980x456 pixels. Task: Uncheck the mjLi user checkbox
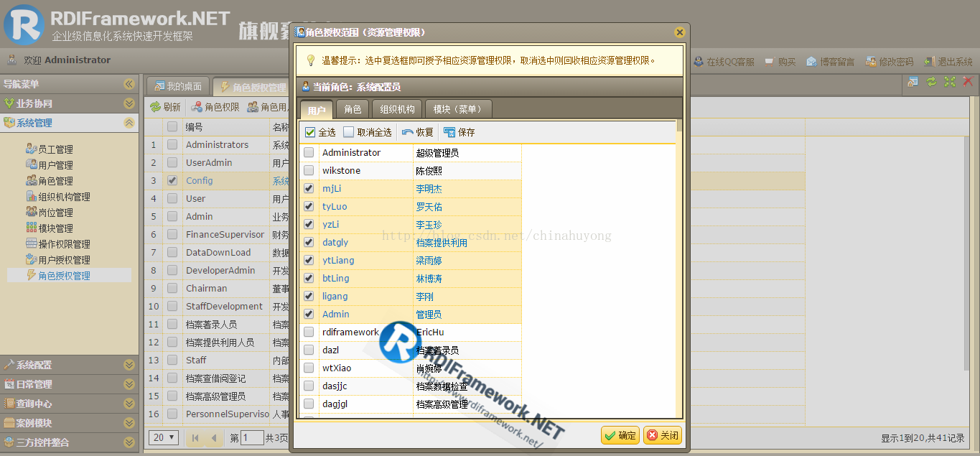309,188
